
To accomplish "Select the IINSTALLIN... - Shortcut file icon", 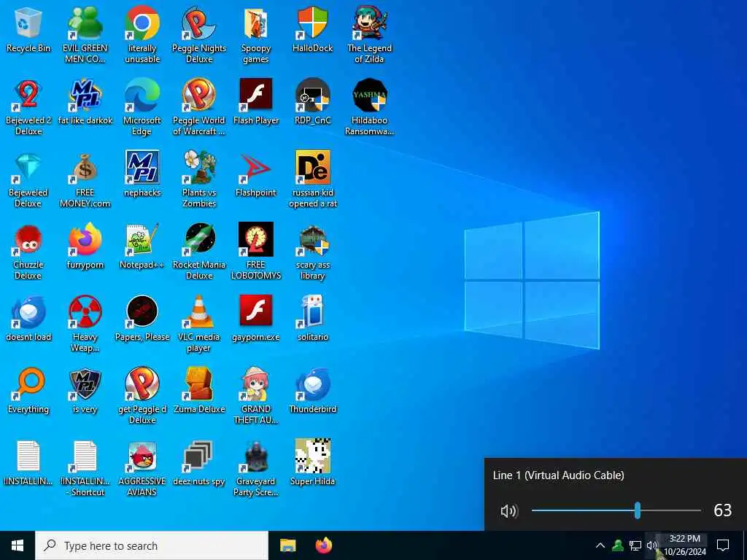I will coord(85,456).
